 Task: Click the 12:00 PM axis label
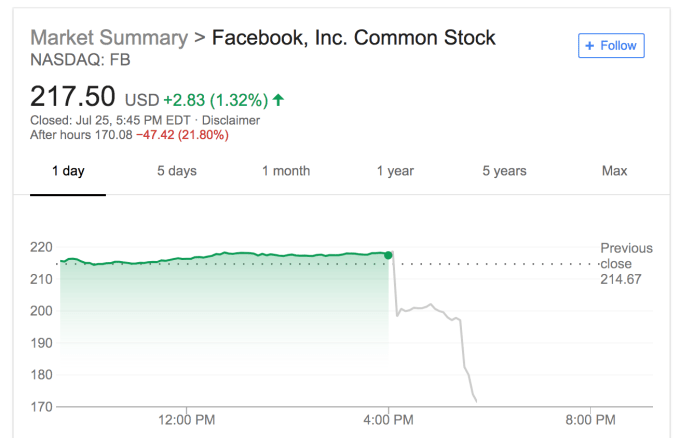(x=187, y=419)
